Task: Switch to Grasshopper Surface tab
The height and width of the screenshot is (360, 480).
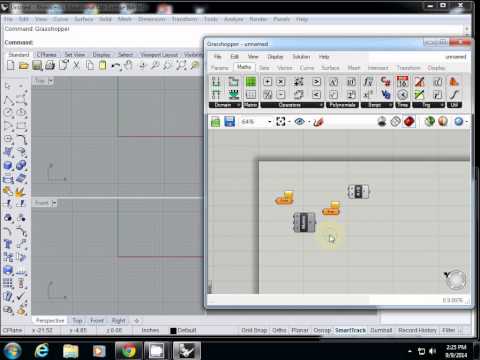Action: (x=330, y=68)
